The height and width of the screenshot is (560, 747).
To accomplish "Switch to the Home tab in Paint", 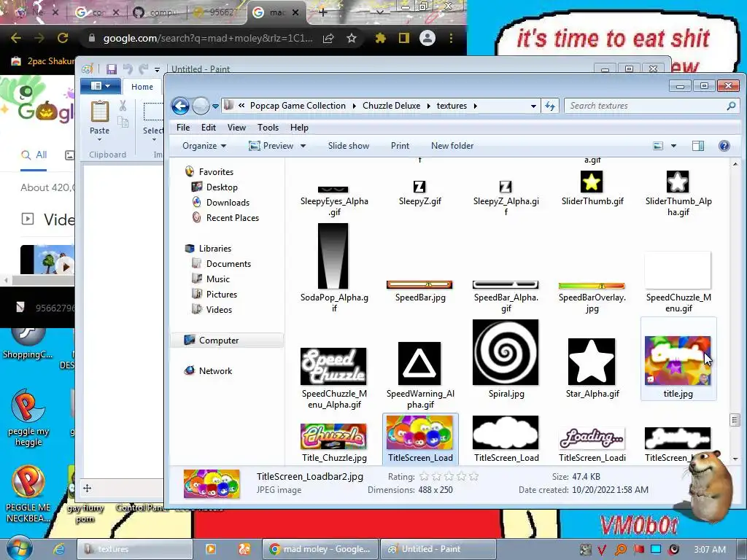I will [142, 87].
